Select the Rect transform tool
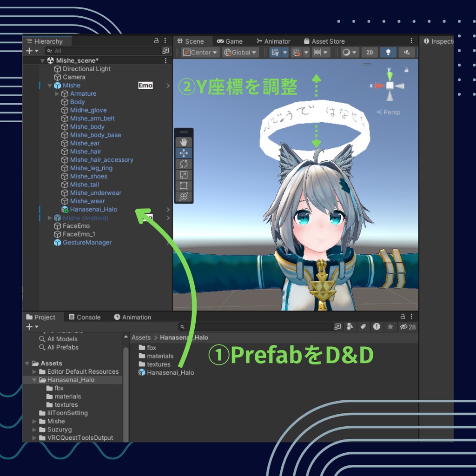The height and width of the screenshot is (476, 476). pos(184,185)
